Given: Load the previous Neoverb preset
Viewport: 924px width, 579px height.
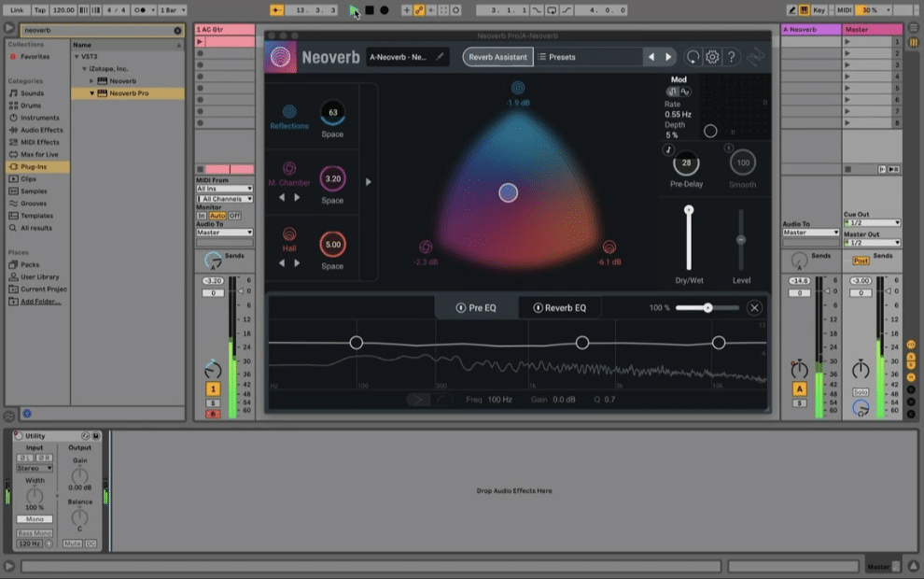Looking at the screenshot, I should pos(651,57).
